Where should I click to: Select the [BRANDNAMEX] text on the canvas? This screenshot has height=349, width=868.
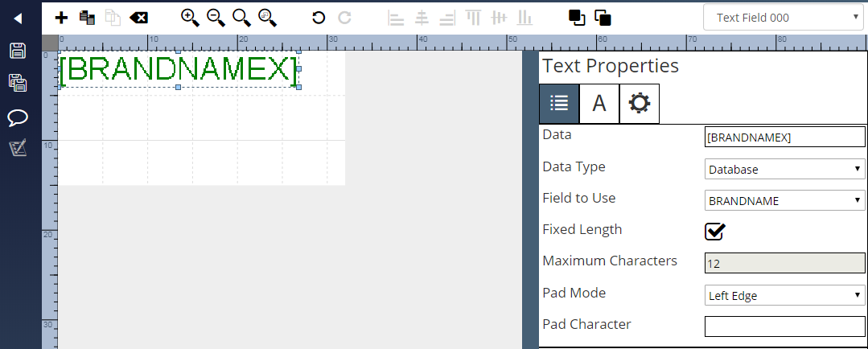coord(179,70)
